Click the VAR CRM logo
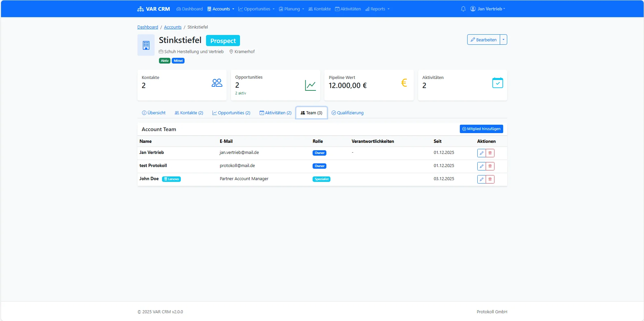Viewport: 644px width, 321px height. click(154, 9)
